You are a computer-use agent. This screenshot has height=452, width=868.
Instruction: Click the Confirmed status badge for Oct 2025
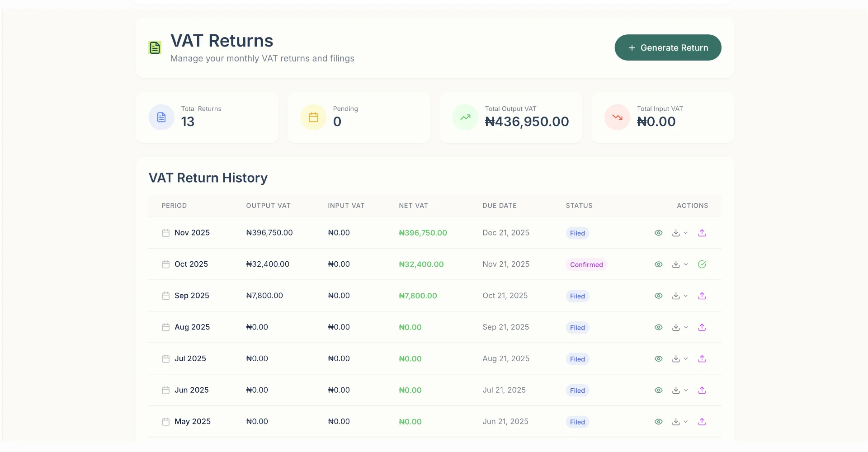[x=586, y=264]
